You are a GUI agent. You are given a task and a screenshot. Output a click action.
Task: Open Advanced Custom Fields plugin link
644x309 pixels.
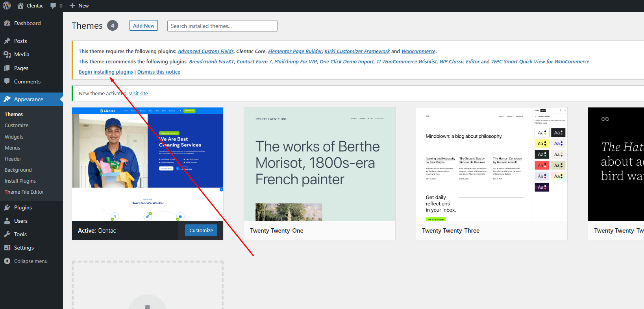click(x=205, y=51)
